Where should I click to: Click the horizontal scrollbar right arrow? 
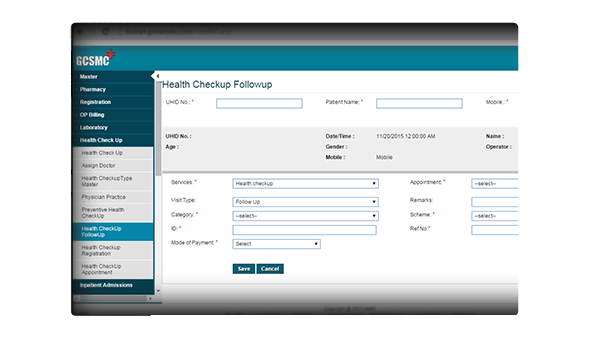(150, 298)
